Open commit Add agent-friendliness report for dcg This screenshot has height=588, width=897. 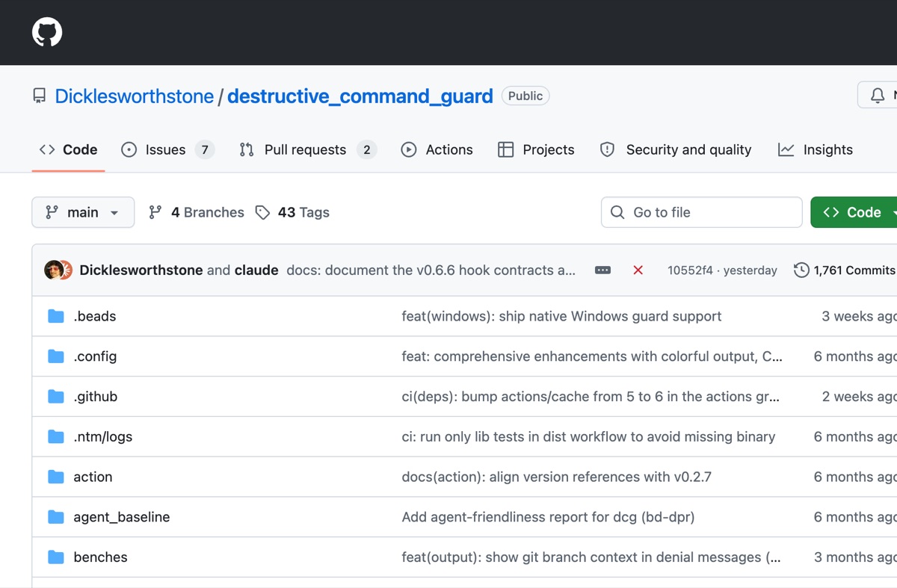pos(548,517)
